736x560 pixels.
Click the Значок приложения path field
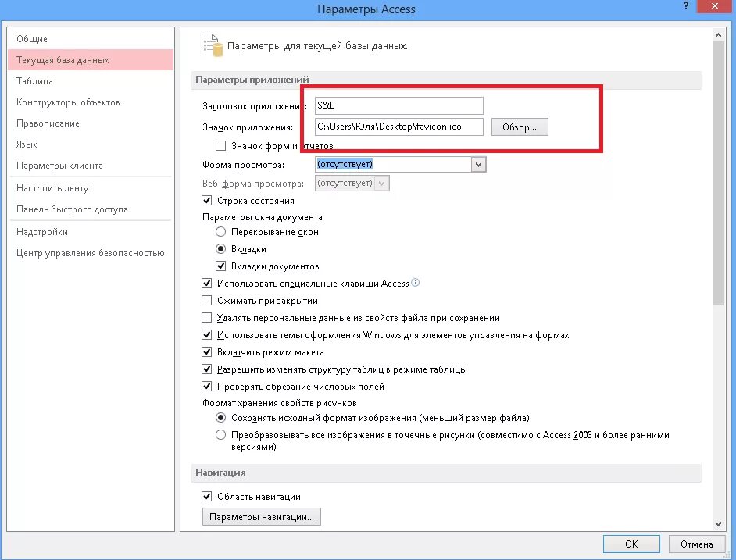399,127
